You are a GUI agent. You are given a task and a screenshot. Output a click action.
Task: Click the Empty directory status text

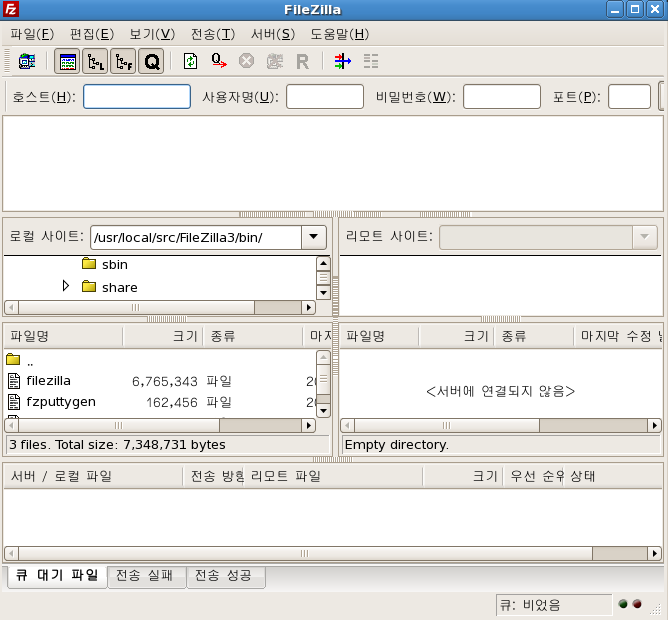[x=396, y=445]
